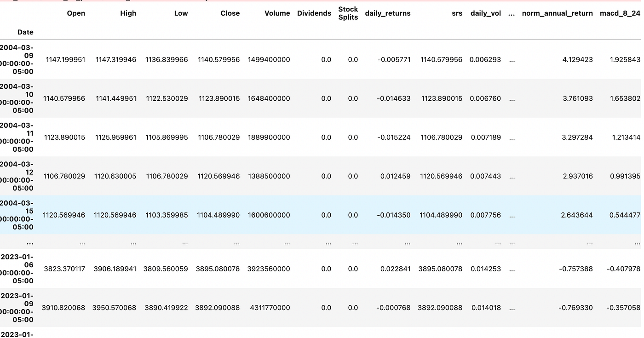Click macd value 0.991395

pos(624,176)
